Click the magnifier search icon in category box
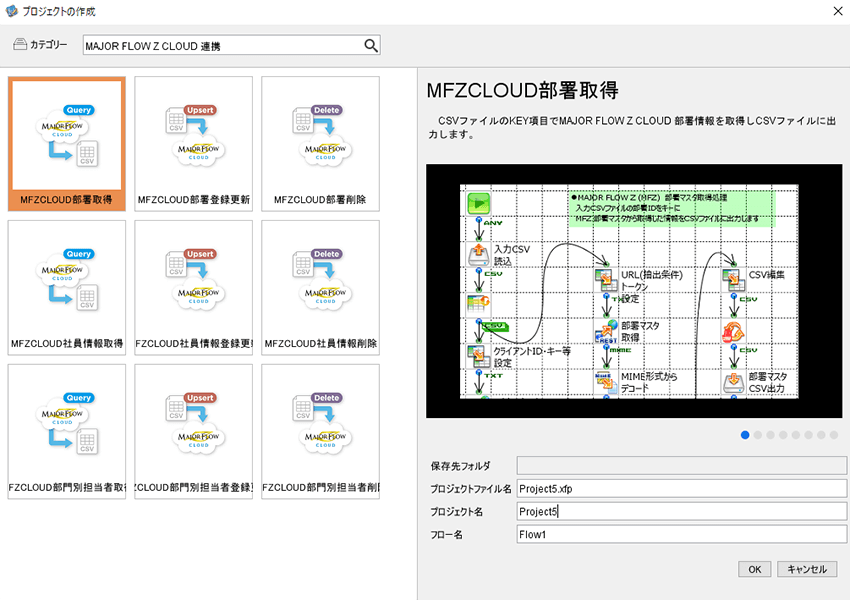The image size is (850, 600). pos(371,46)
